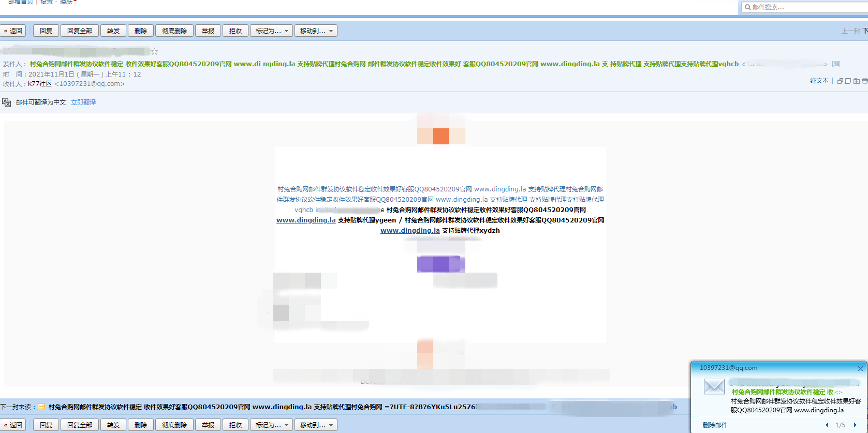Open the sender contact card icon
Screen dimensions: 868x433
(836, 64)
